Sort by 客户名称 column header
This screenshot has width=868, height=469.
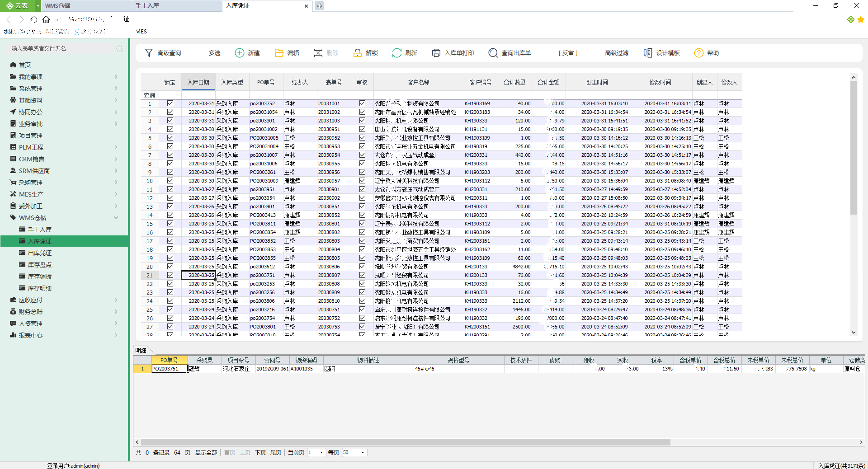[x=419, y=82]
